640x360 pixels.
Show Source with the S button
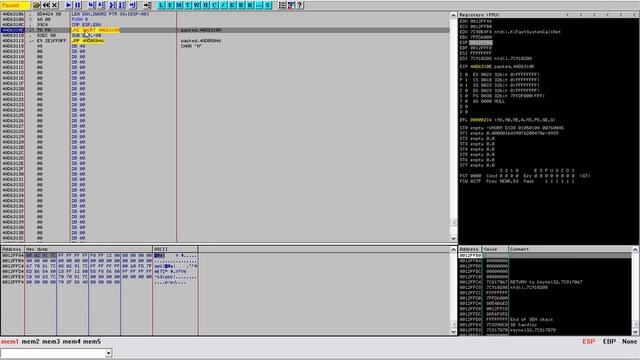pyautogui.click(x=268, y=5)
